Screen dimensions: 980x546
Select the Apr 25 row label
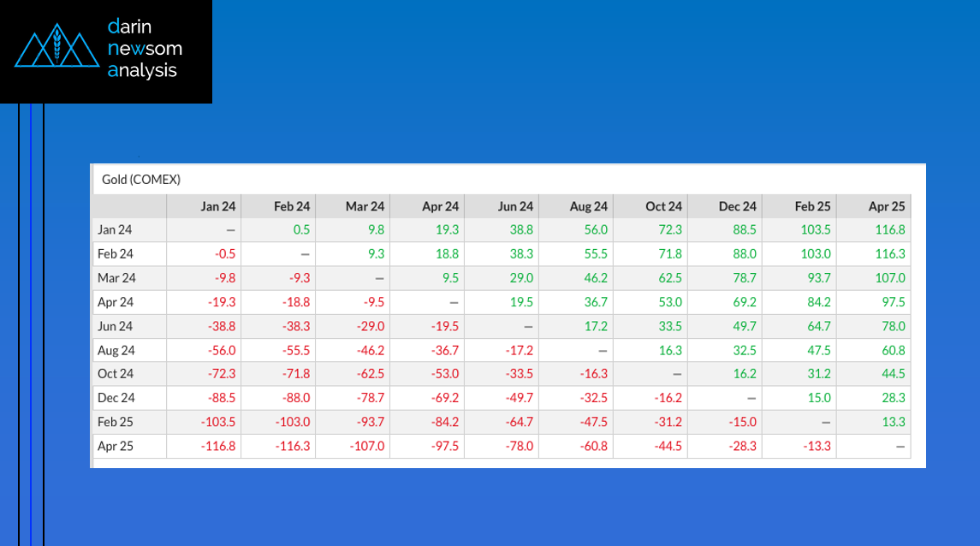point(118,446)
